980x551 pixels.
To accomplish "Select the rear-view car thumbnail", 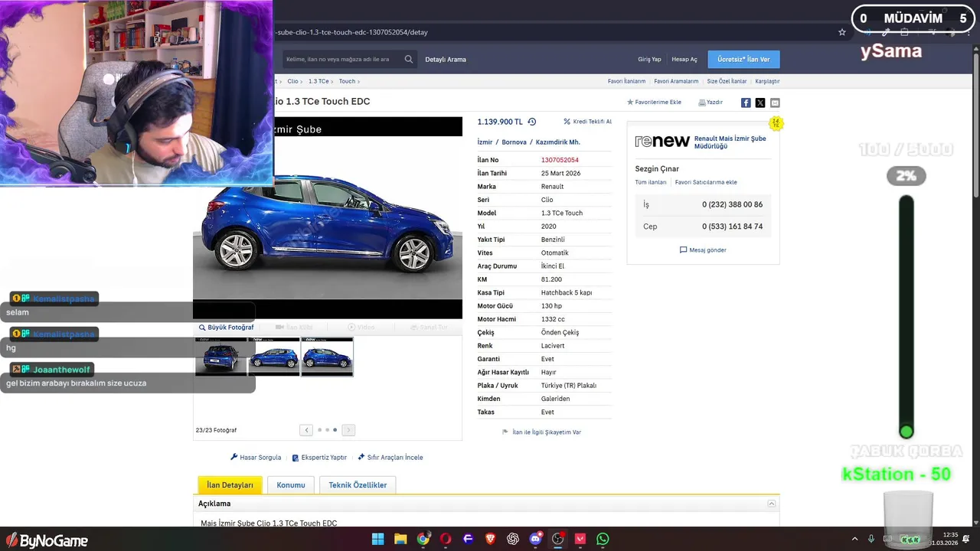I will [x=220, y=357].
